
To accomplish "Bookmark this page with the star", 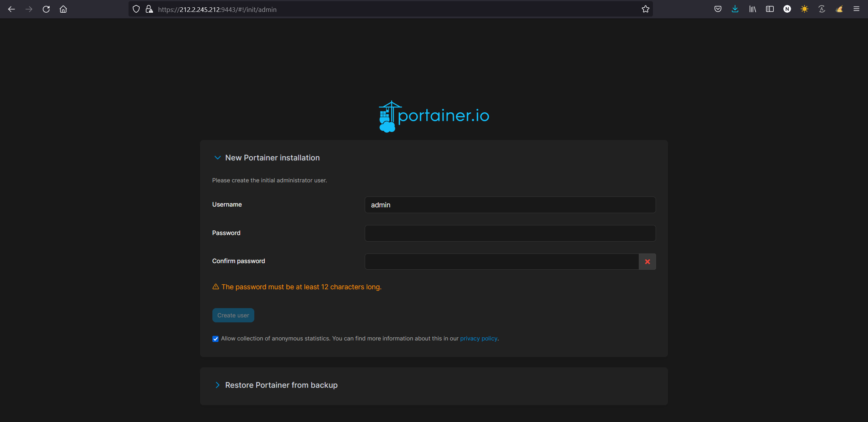I will click(646, 9).
